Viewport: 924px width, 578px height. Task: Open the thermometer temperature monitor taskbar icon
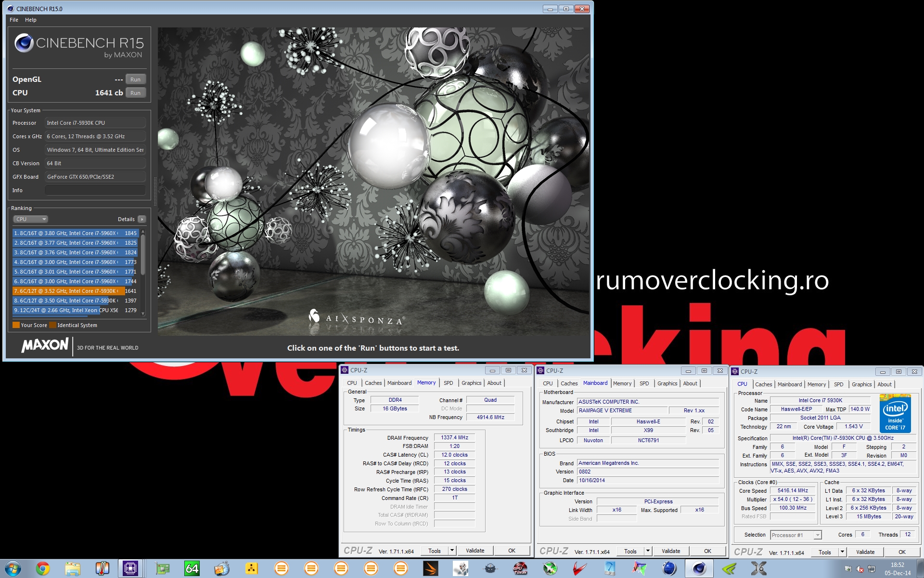pyautogui.click(x=102, y=569)
